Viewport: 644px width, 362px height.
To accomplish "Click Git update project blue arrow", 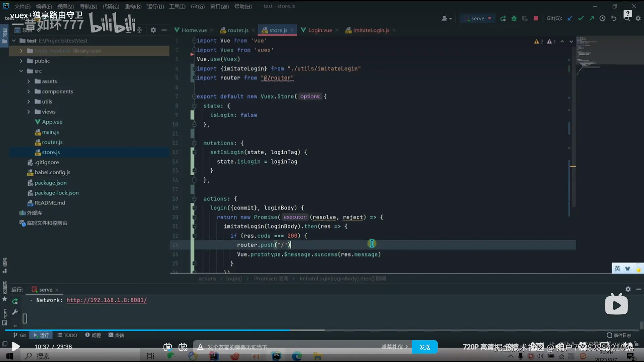I will (570, 18).
